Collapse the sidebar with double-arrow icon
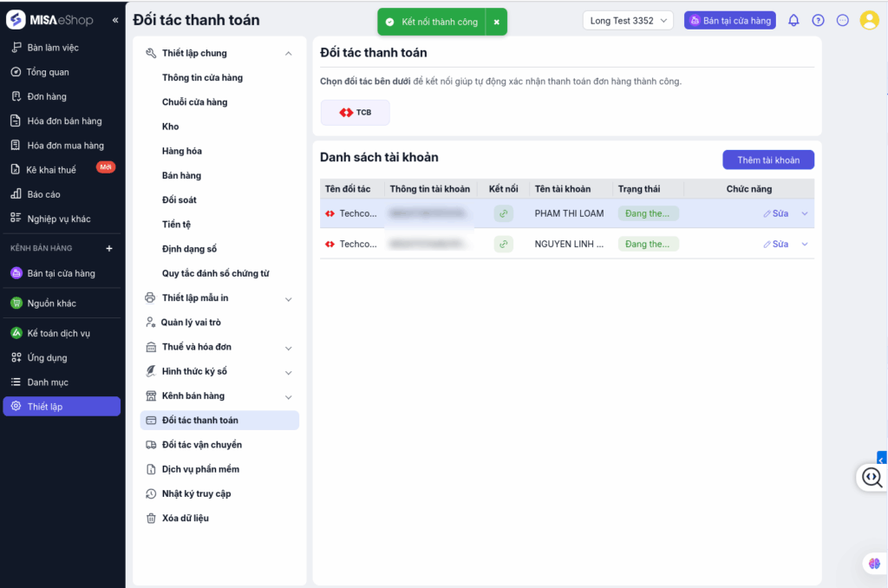888x588 pixels. click(115, 20)
